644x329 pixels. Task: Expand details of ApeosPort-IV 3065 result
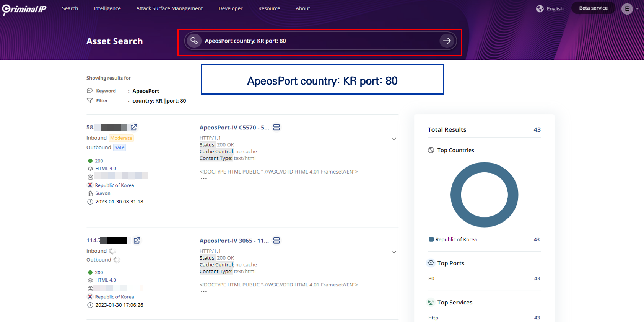click(x=394, y=252)
